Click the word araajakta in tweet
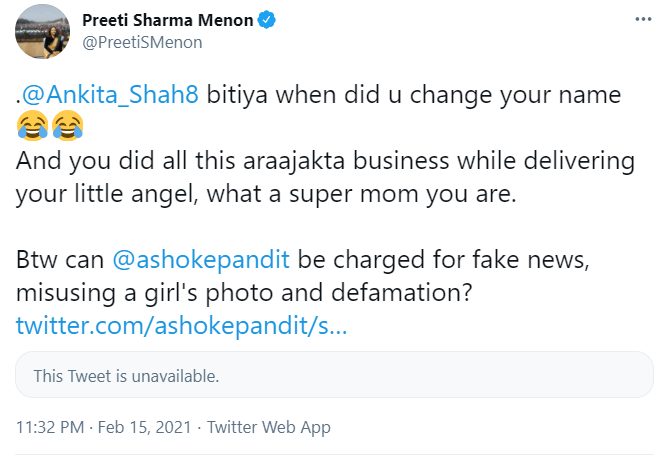This screenshot has width=669, height=457. (x=294, y=161)
